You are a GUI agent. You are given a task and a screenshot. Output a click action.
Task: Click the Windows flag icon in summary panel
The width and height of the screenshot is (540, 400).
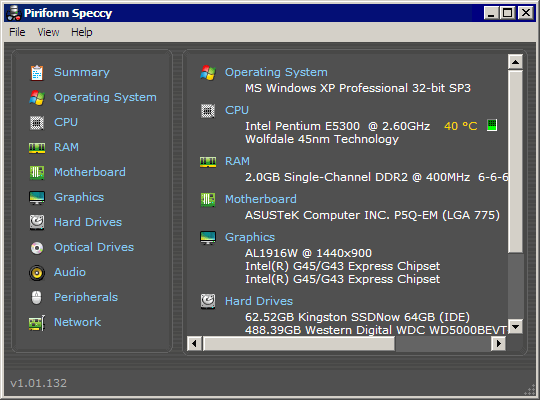point(208,73)
